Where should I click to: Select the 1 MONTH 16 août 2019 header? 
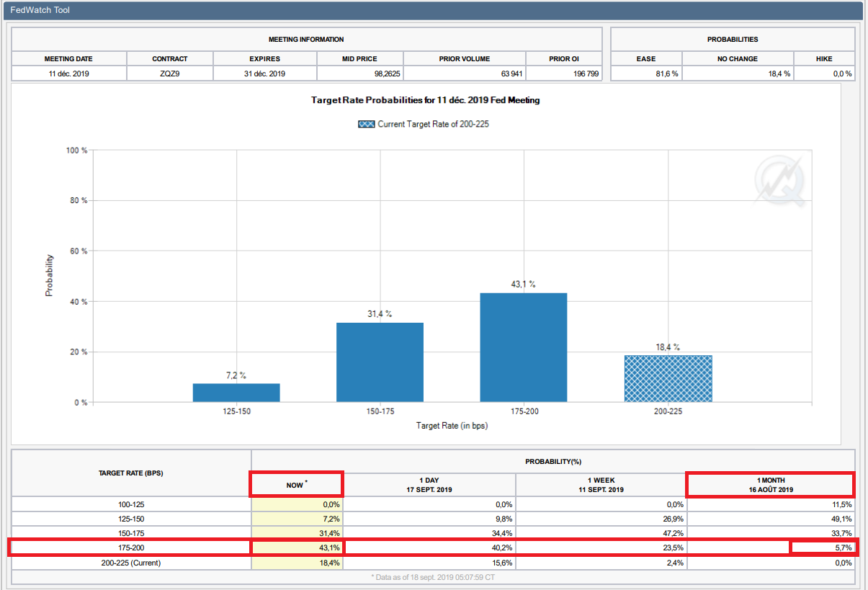pyautogui.click(x=771, y=485)
